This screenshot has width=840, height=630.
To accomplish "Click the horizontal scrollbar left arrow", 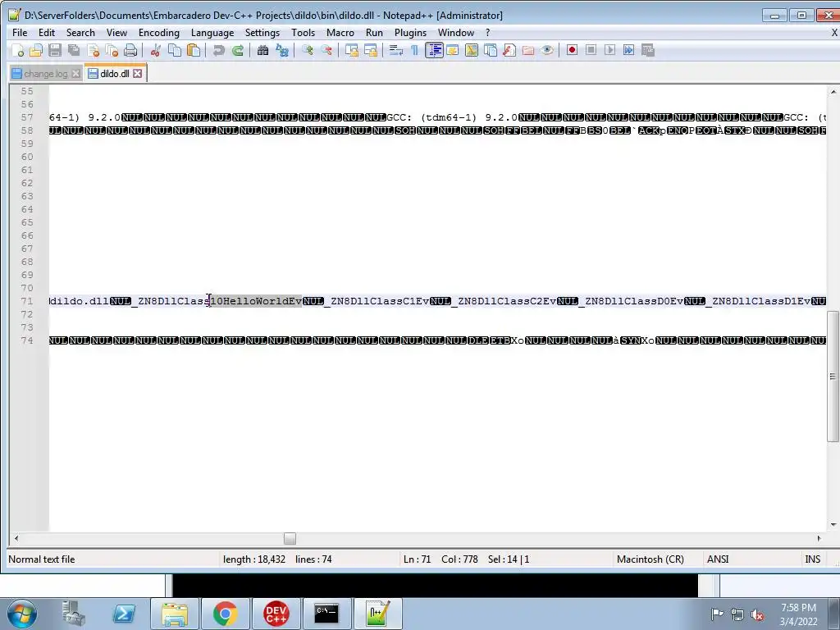I will 16,538.
